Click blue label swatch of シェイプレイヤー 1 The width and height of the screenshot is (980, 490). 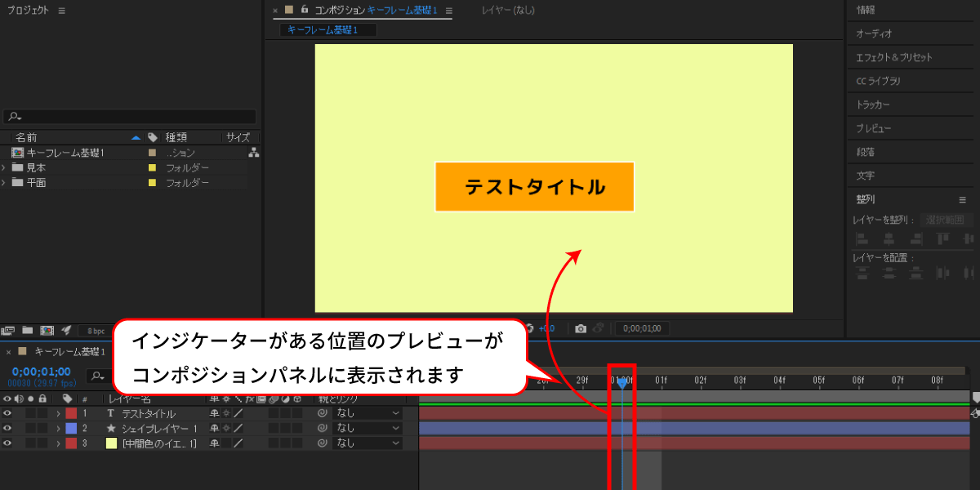(x=71, y=428)
